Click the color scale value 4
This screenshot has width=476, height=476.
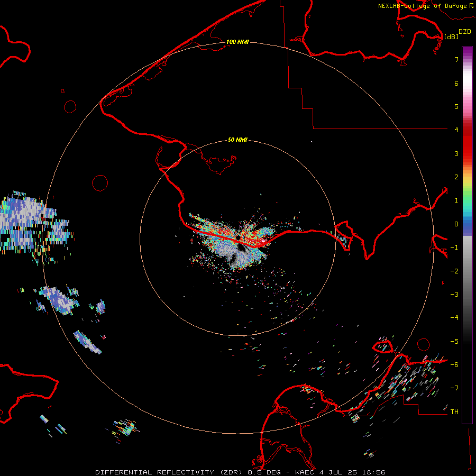pos(456,130)
